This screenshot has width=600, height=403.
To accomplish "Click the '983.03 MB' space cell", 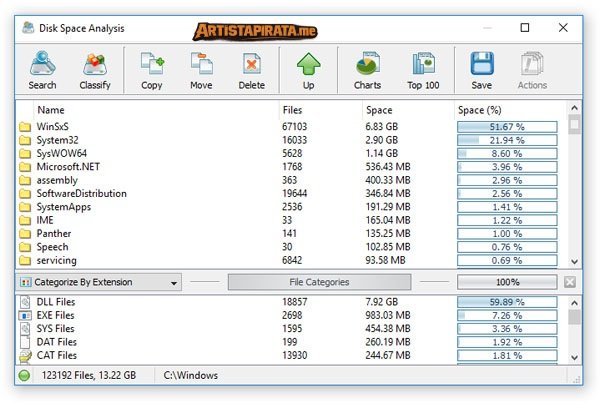I will point(388,315).
